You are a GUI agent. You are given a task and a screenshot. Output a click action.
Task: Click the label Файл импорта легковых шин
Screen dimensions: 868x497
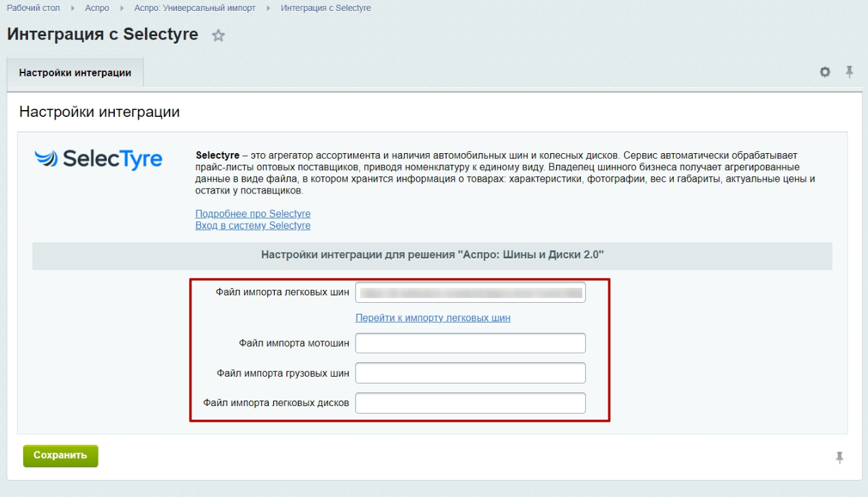[283, 292]
